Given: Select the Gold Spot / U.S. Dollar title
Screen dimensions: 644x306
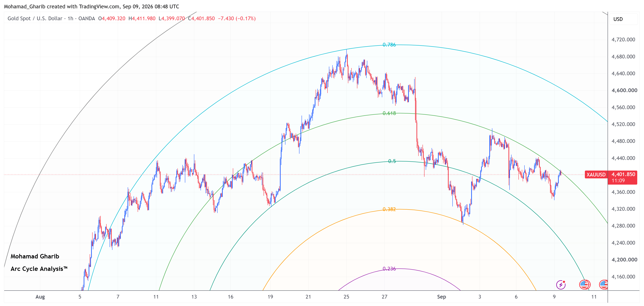Looking at the screenshot, I should pos(35,18).
